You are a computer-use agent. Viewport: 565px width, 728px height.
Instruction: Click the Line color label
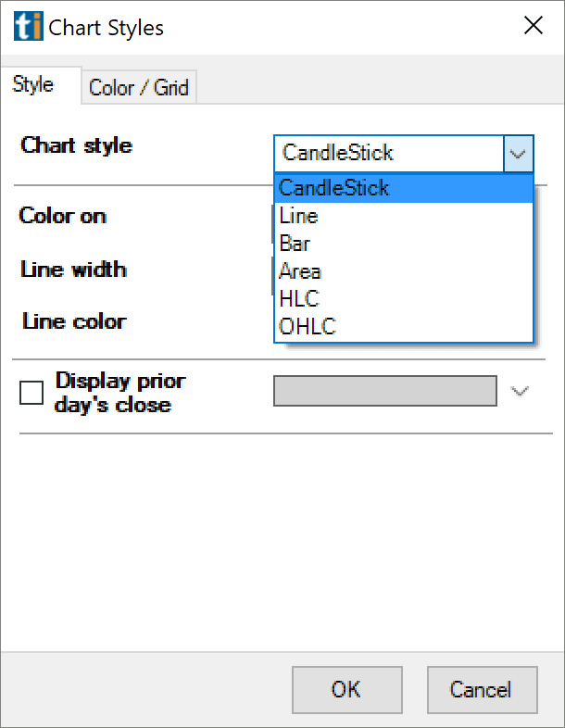tap(74, 321)
